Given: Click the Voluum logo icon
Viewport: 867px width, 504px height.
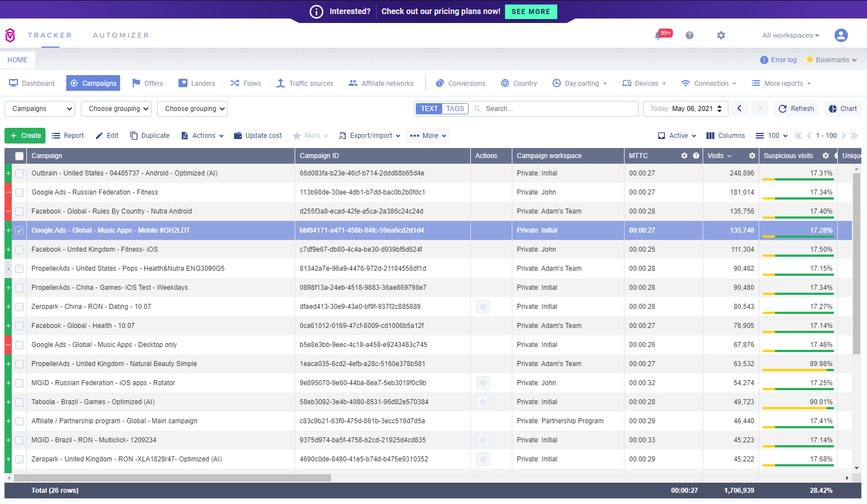Looking at the screenshot, I should coord(10,35).
